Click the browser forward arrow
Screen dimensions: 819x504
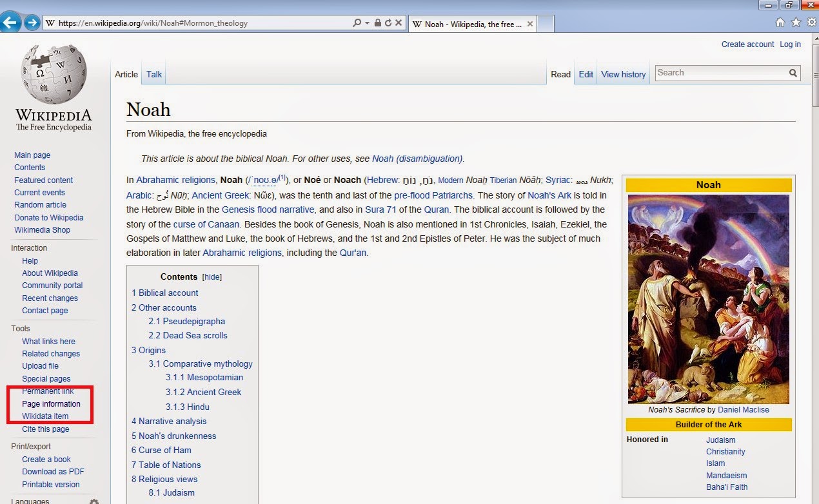tap(30, 21)
